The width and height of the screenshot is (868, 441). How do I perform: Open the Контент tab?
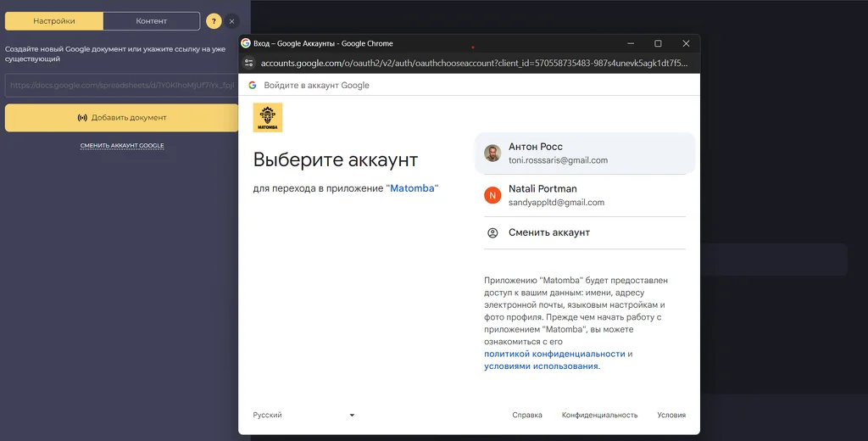pos(151,21)
